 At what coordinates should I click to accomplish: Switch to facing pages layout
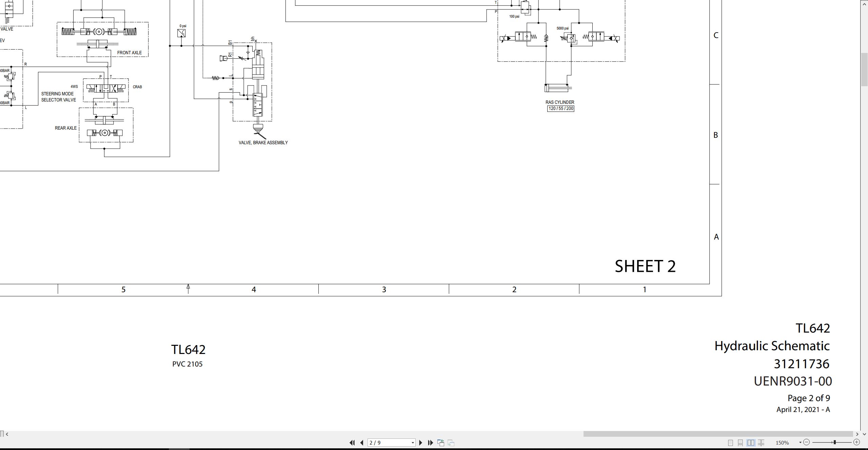pyautogui.click(x=751, y=443)
